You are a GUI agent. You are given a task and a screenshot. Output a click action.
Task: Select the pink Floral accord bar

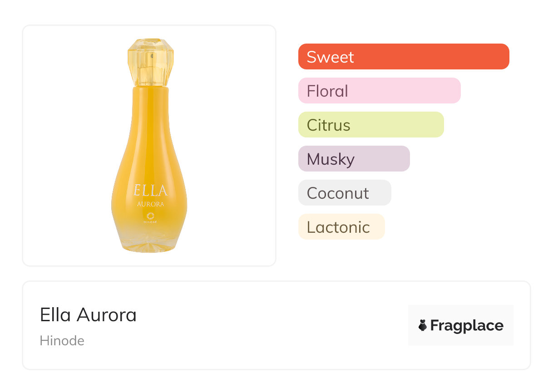point(379,91)
